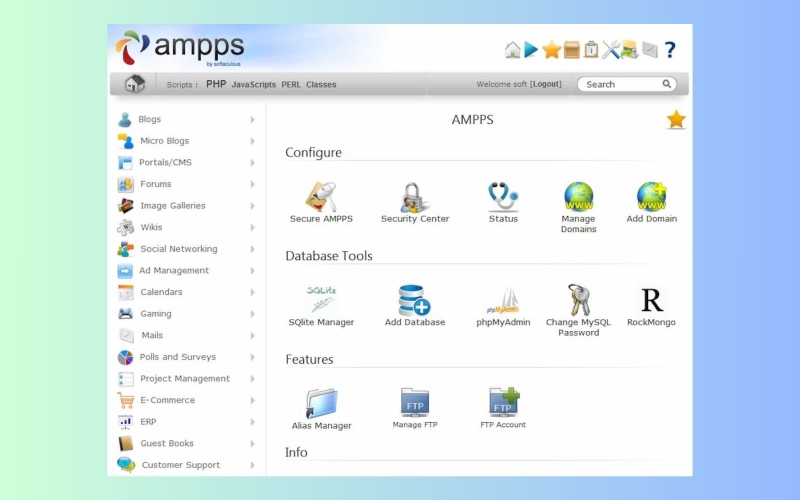
Task: Click the Add Domain icon
Action: tap(652, 196)
